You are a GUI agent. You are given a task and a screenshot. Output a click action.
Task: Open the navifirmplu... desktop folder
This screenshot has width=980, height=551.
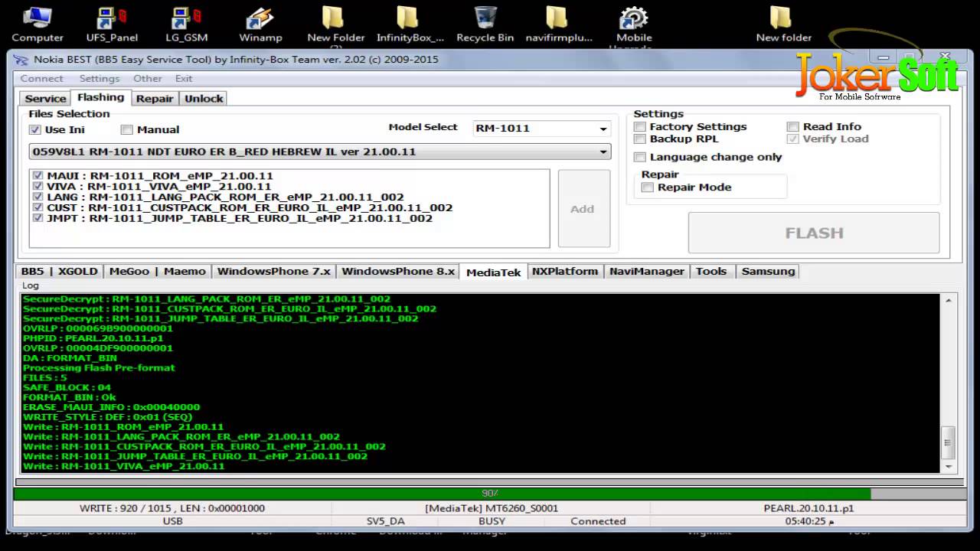(559, 24)
